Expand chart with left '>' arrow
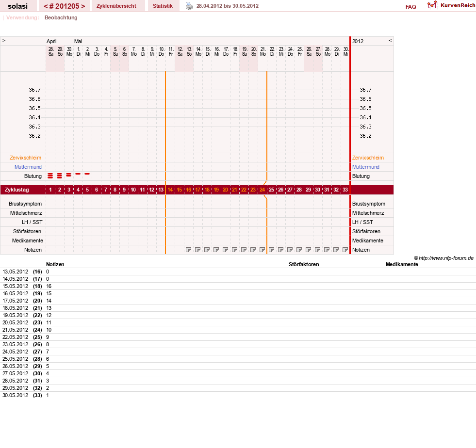The width and height of the screenshot is (476, 448). click(4, 40)
